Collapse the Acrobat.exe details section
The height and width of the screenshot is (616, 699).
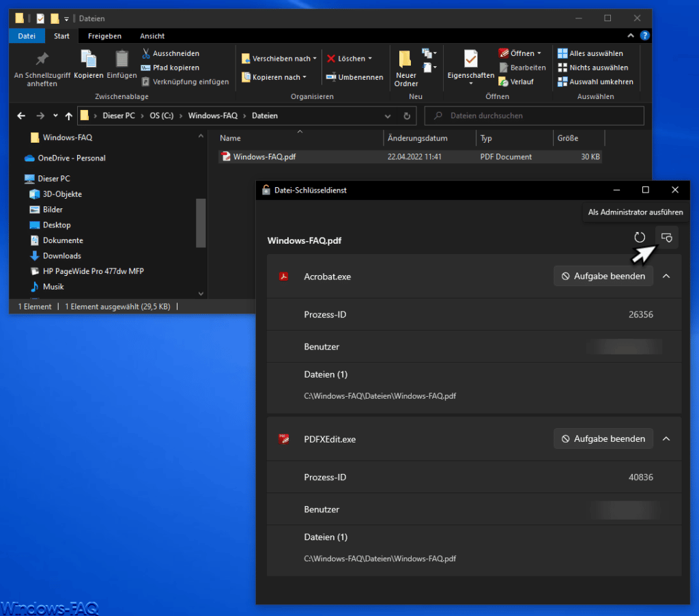666,276
